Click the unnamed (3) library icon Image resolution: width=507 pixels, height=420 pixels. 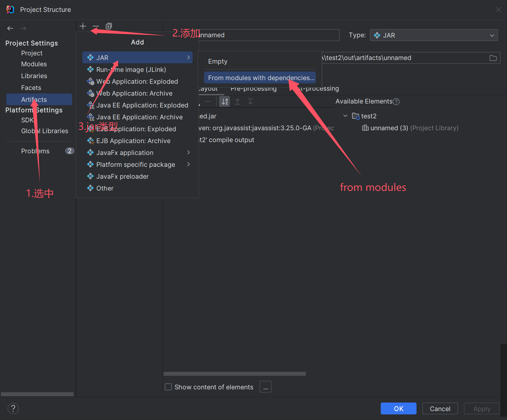(365, 128)
